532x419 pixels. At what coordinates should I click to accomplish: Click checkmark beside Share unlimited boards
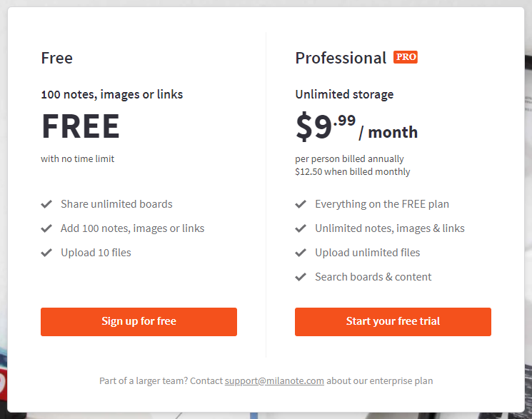46,204
